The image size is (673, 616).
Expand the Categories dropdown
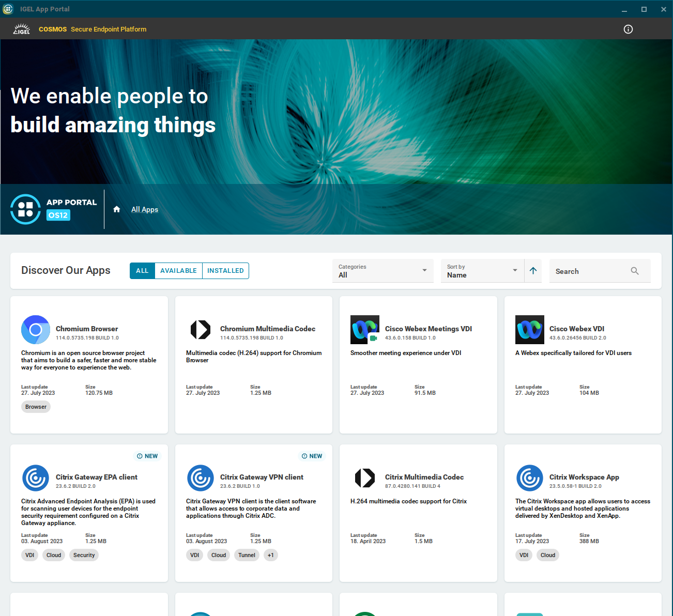coord(383,271)
